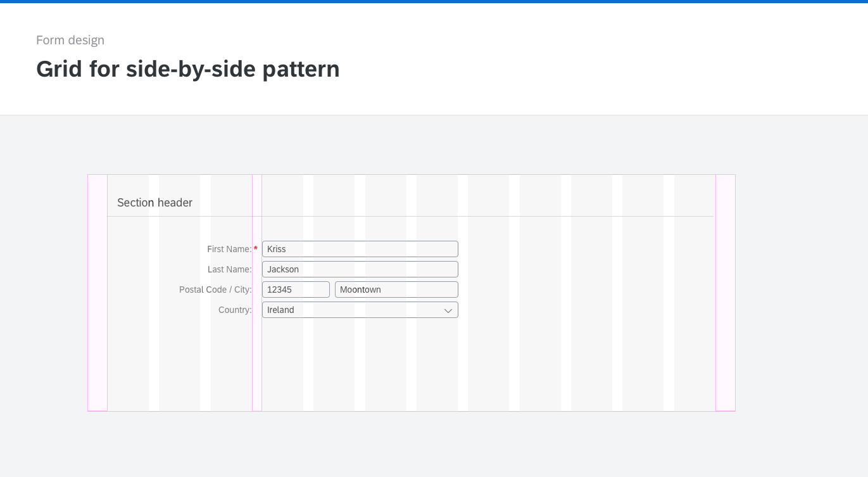Click the chevron on the Country selector
This screenshot has height=477, width=868.
click(448, 310)
